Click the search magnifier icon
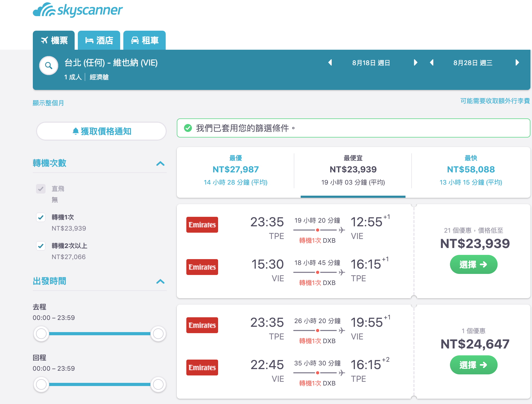Viewport: 532px width, 404px height. click(x=48, y=65)
